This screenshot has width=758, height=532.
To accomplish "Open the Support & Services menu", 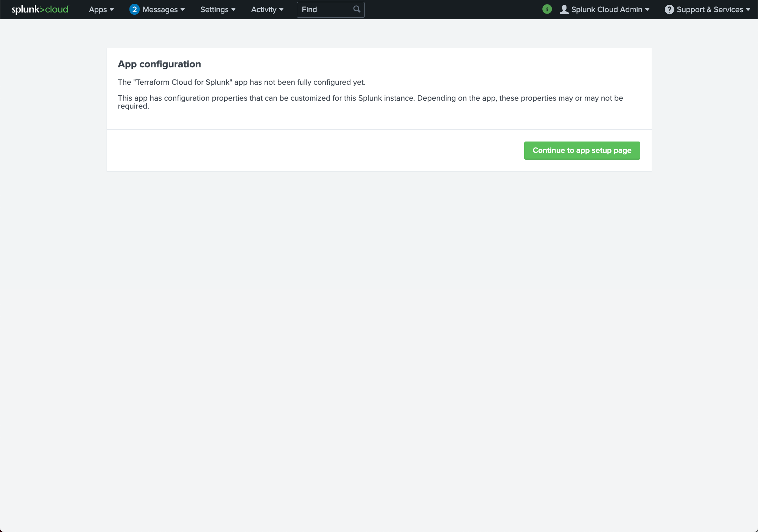I will pos(710,9).
